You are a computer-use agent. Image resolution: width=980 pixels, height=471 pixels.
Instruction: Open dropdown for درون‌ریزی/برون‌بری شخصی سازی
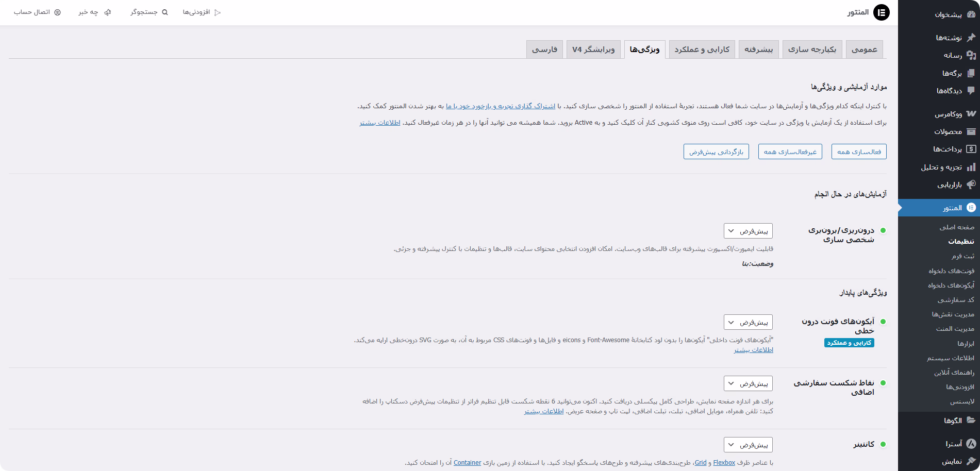coord(748,231)
